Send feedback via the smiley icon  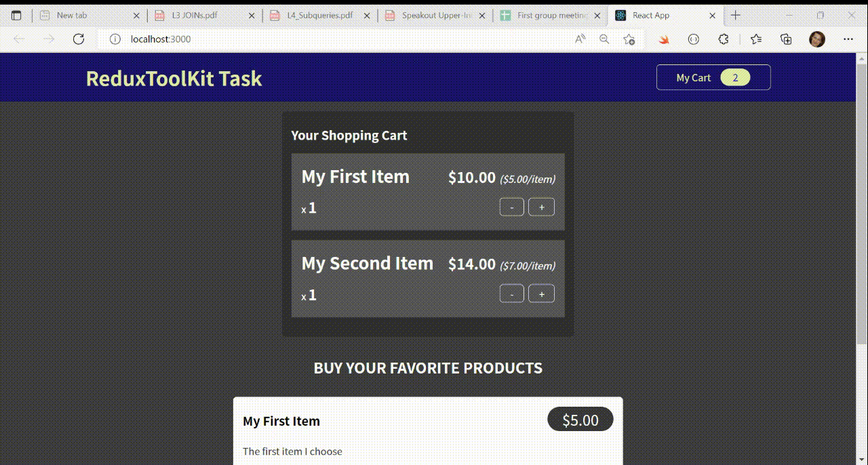(x=694, y=39)
